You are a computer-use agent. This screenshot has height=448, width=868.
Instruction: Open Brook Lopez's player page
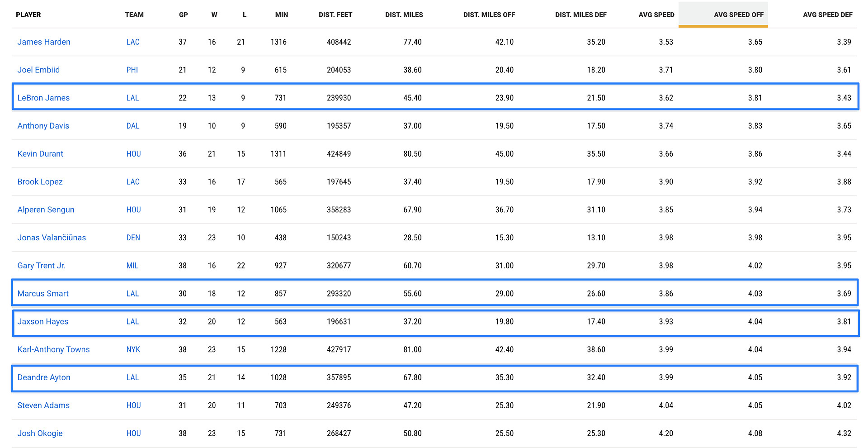point(40,182)
